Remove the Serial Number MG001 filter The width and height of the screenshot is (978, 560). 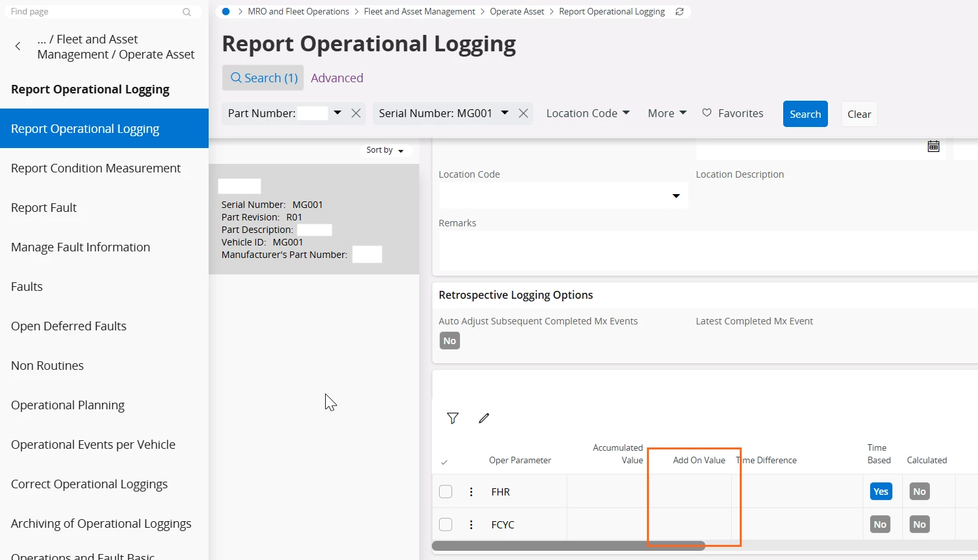(523, 113)
